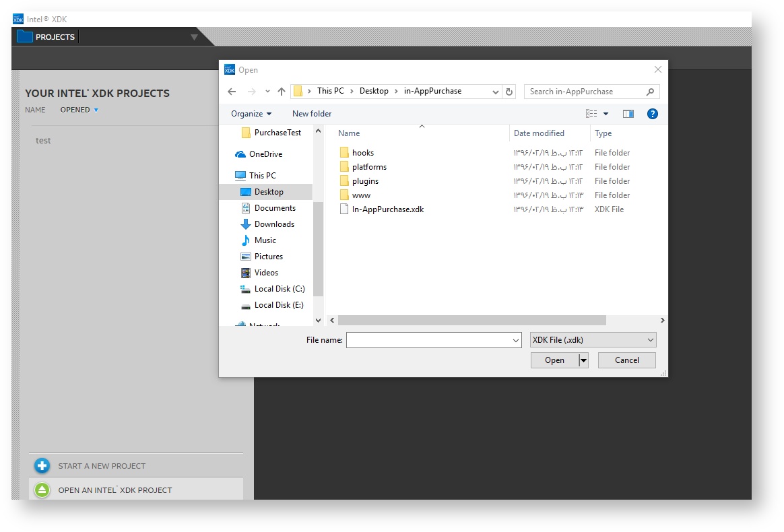Screen dimensions: 784x532
Task: Select 'in-AppPurchase' breadcrumb segment
Action: click(x=432, y=91)
